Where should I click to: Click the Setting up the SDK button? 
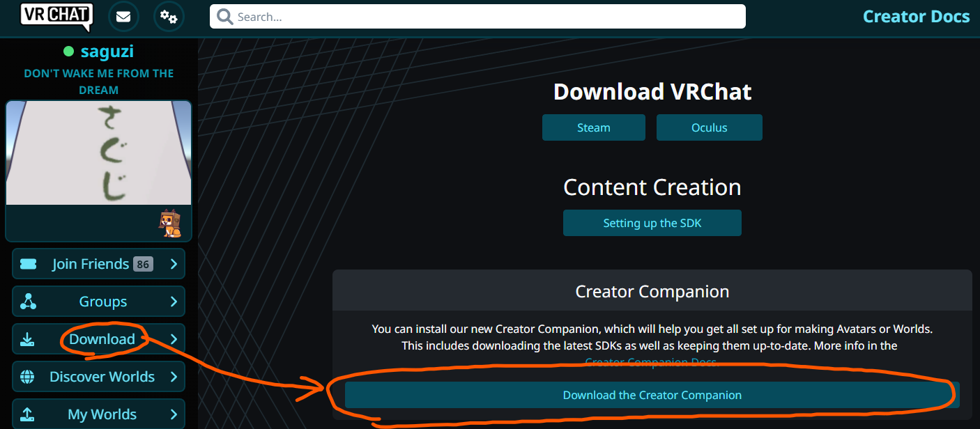tap(652, 223)
